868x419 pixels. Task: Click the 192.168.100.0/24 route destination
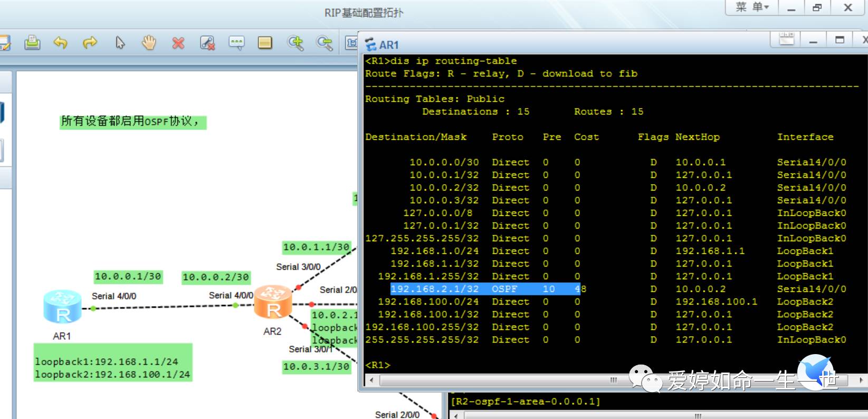click(428, 302)
